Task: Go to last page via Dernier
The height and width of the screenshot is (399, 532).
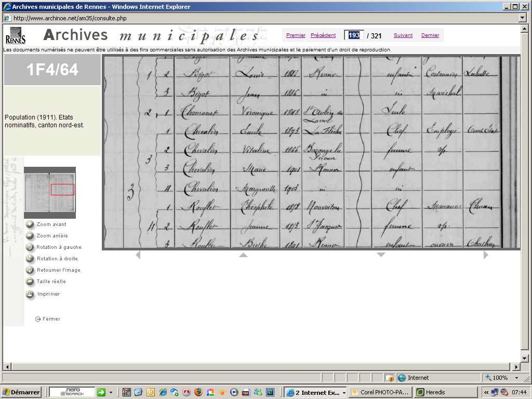Action: (x=430, y=35)
